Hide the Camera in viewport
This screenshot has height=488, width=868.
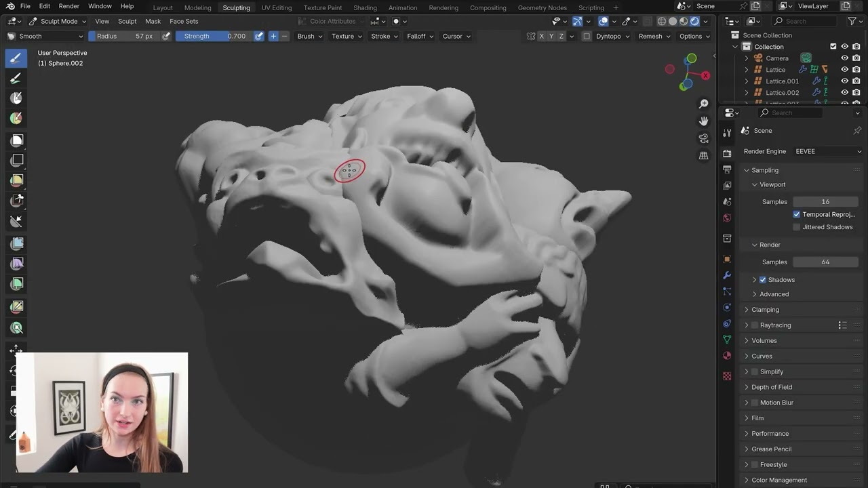click(845, 58)
